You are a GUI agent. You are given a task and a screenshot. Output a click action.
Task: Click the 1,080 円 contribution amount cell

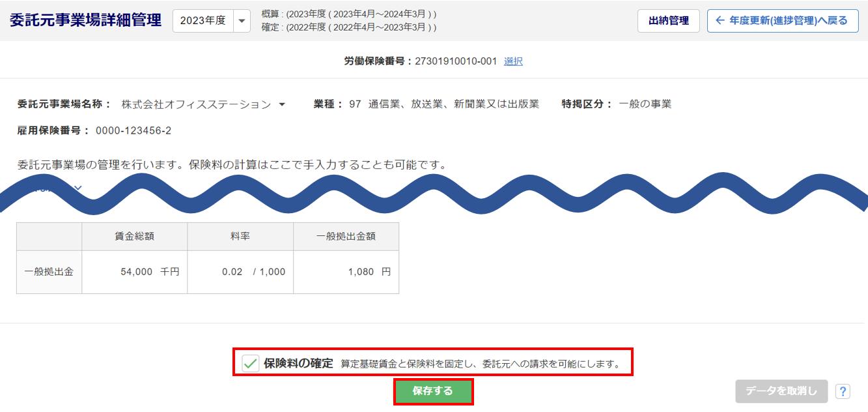(x=346, y=272)
